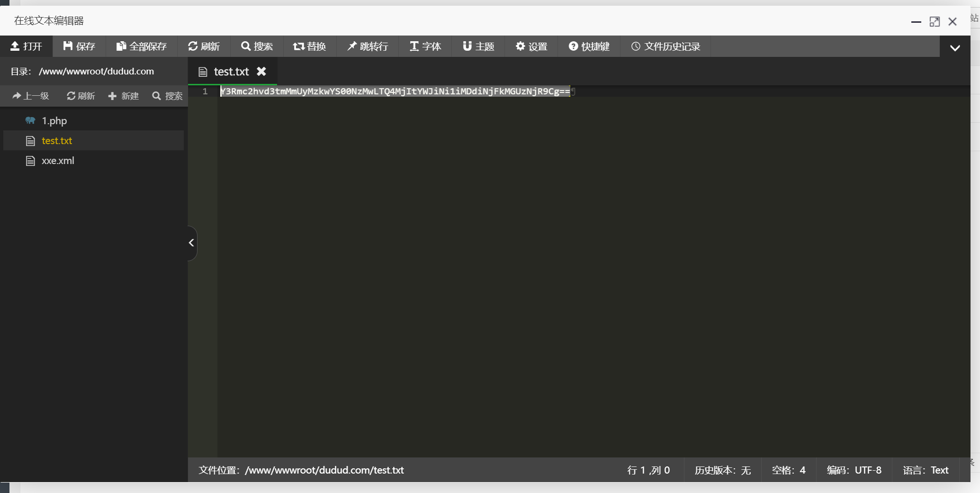
Task: Open 历史版本 history version status item
Action: click(723, 470)
